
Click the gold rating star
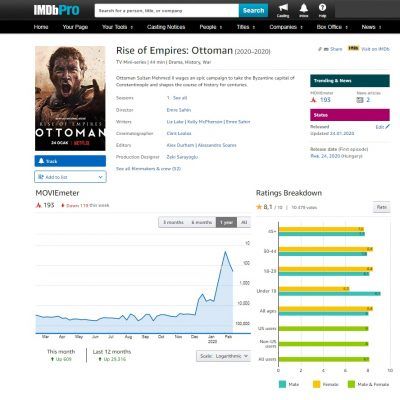[259, 207]
